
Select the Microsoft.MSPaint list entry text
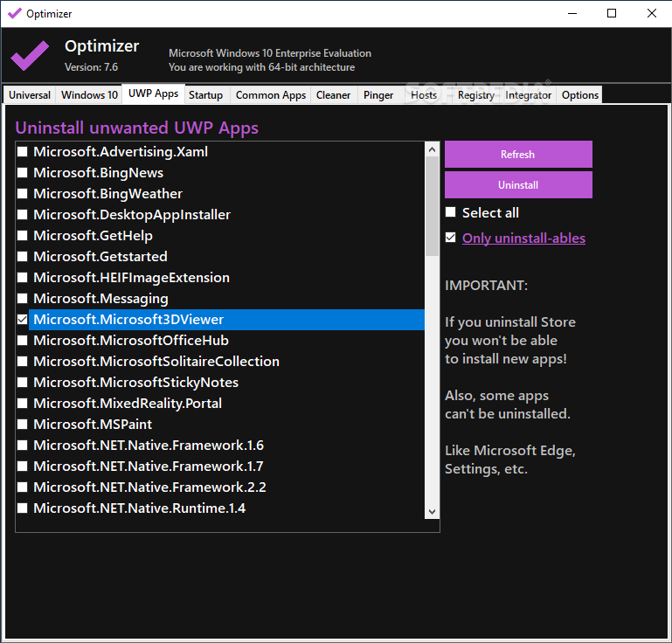pyautogui.click(x=93, y=425)
